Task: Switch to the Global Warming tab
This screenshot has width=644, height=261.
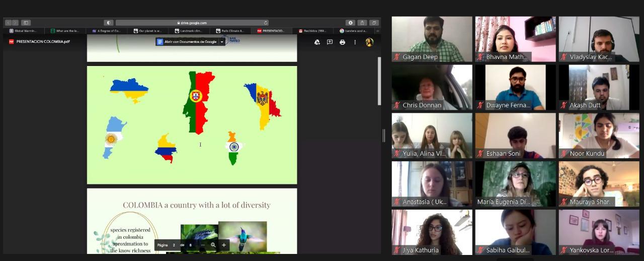Action: click(x=23, y=31)
